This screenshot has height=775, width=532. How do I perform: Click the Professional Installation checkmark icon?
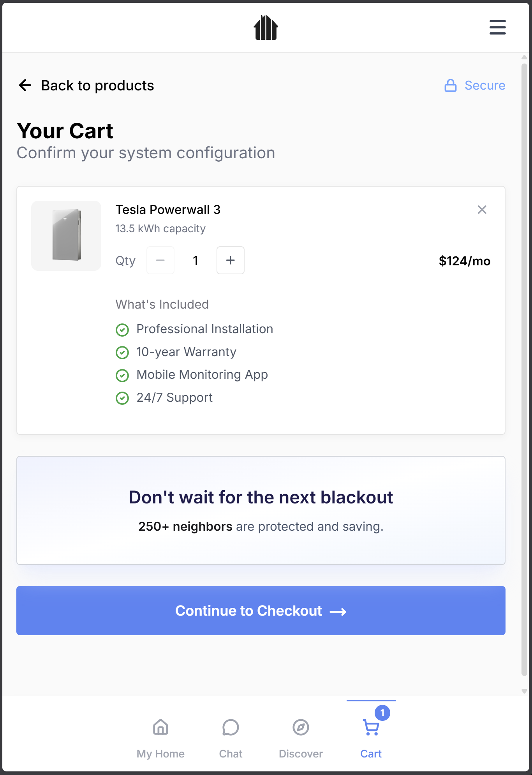click(x=122, y=330)
